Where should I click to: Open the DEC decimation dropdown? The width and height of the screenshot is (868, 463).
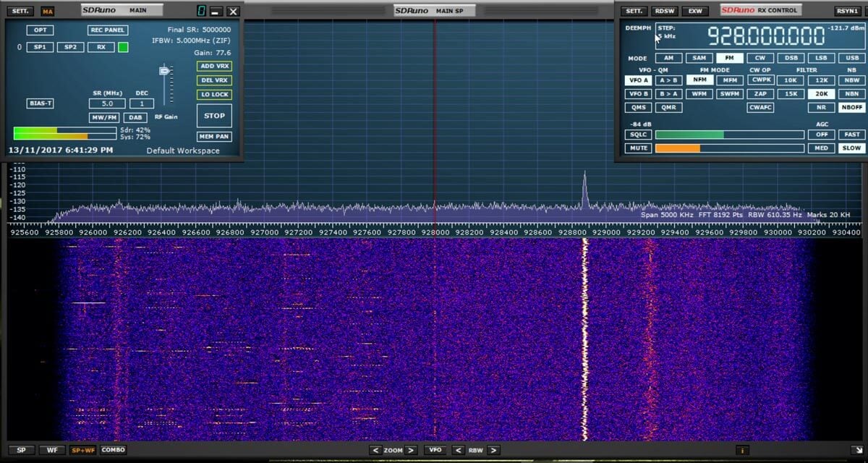click(x=142, y=103)
